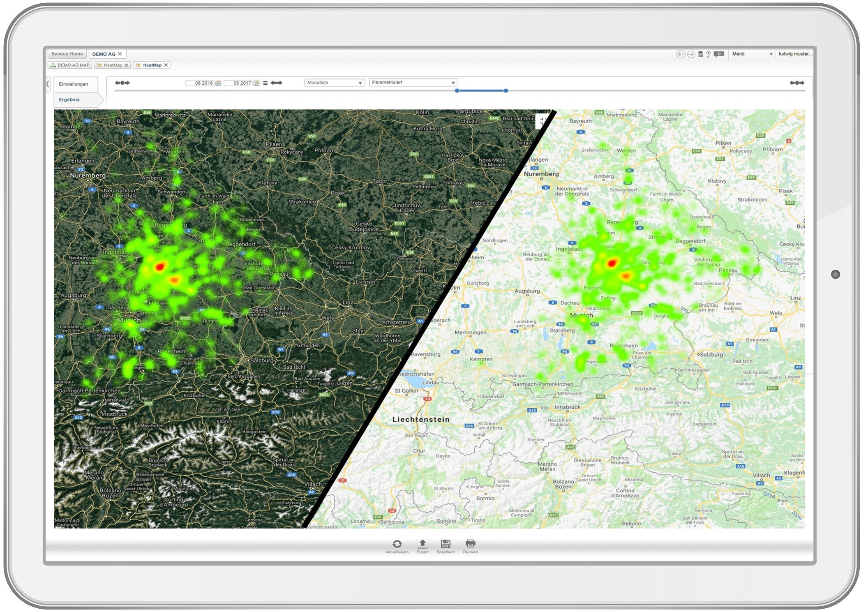
Task: Click the right handle of timeline slider
Action: [x=506, y=90]
